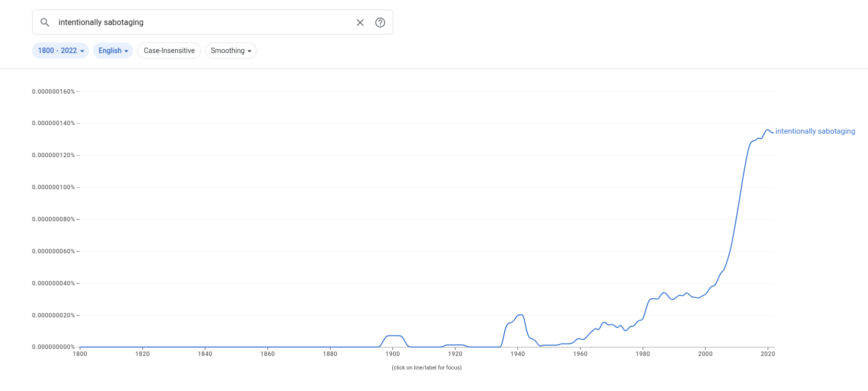Click the search box containing 'intentionally sabotaging'

[200, 23]
